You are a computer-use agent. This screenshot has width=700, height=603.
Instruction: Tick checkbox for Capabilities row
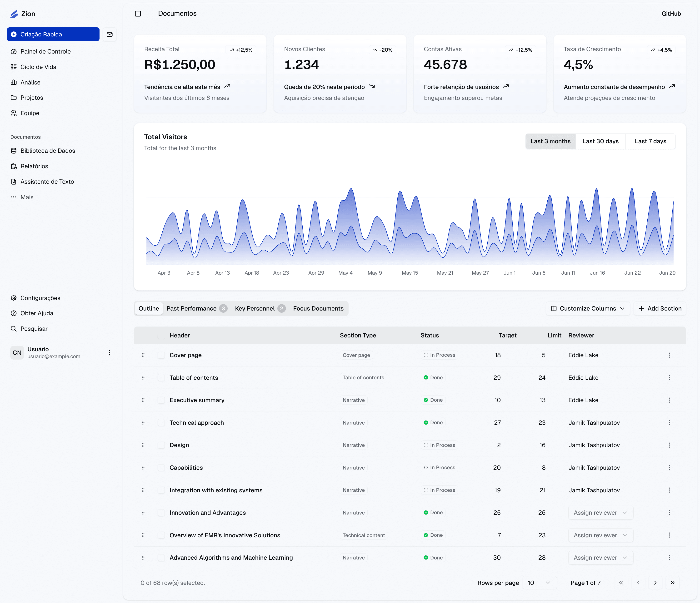[x=161, y=468]
